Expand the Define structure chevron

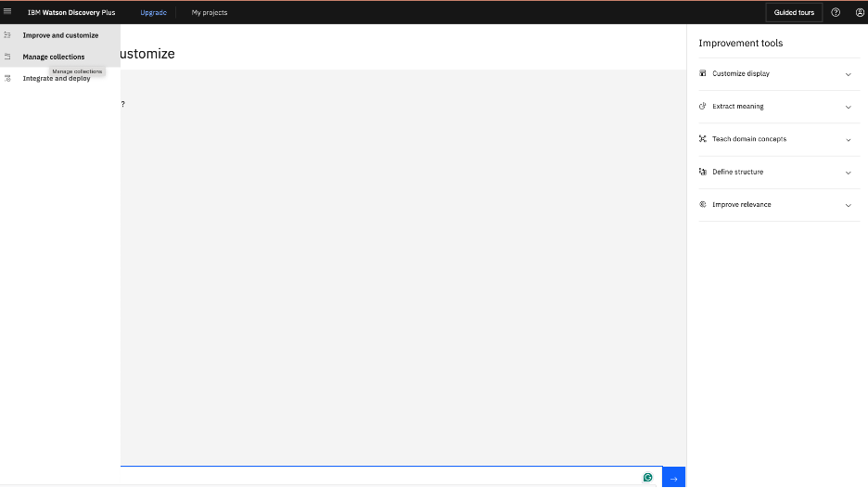pyautogui.click(x=848, y=173)
